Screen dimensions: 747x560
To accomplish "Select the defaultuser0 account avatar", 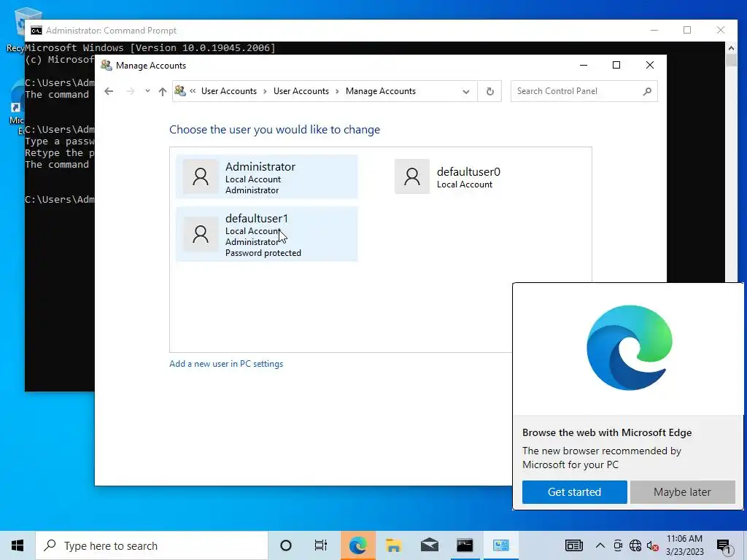I will pos(412,176).
